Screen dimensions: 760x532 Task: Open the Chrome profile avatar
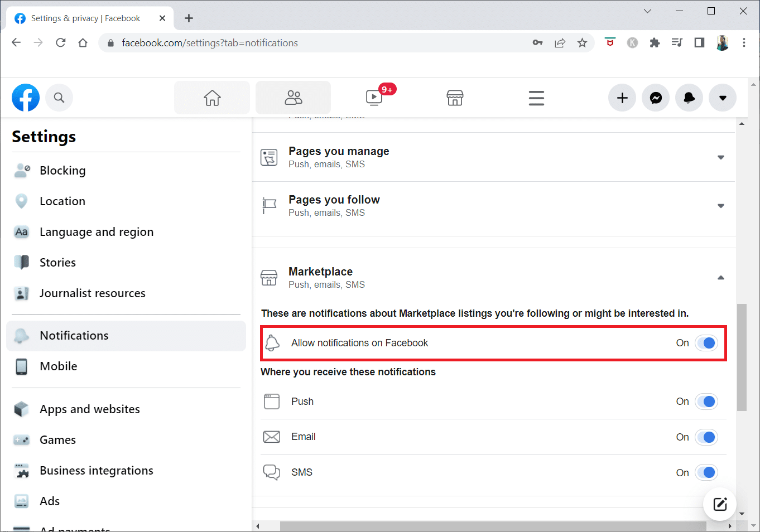(x=722, y=43)
